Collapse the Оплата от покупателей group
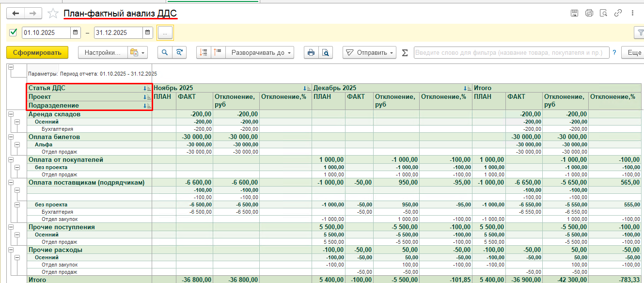The image size is (644, 283). [x=10, y=159]
